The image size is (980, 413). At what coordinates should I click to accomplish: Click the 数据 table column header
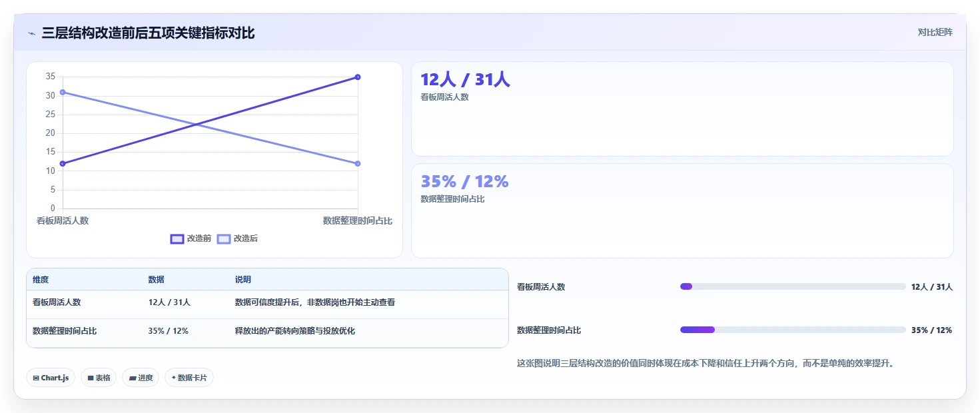157,280
